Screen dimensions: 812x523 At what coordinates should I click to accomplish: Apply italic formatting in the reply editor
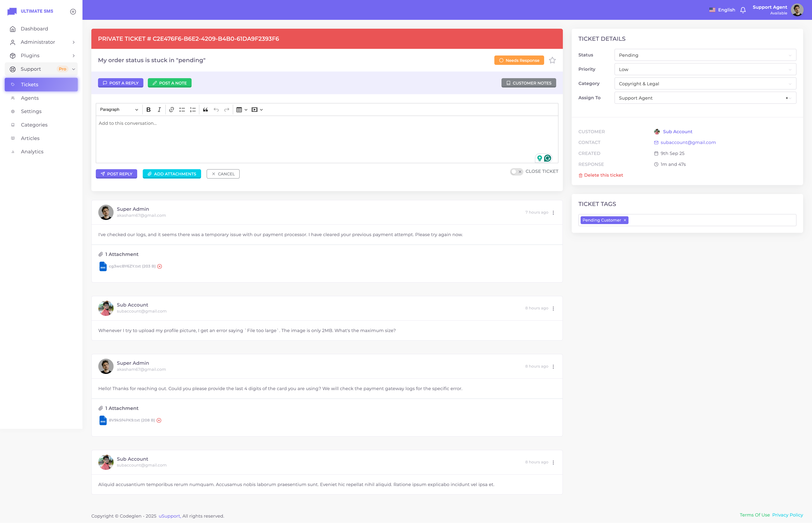pyautogui.click(x=159, y=109)
